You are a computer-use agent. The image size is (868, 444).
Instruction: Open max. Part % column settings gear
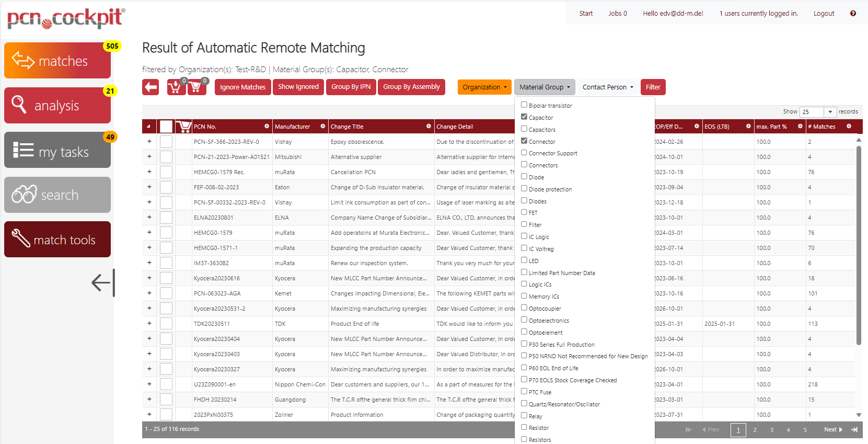click(800, 126)
